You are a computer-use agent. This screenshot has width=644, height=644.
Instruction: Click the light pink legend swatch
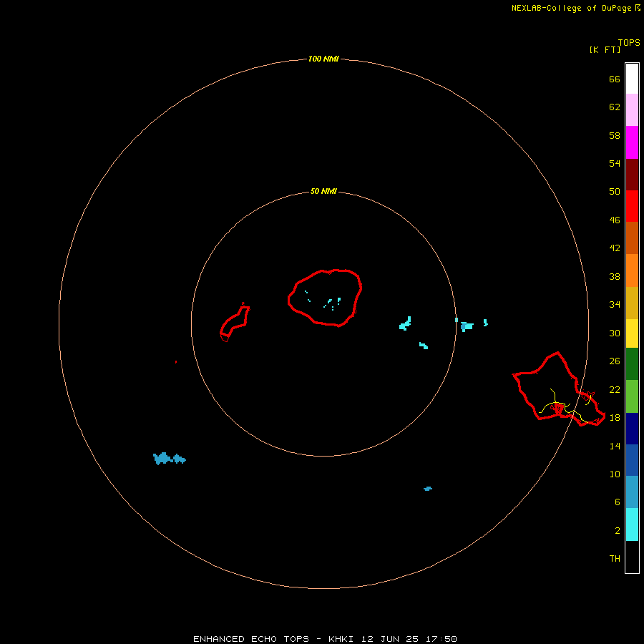click(632, 110)
